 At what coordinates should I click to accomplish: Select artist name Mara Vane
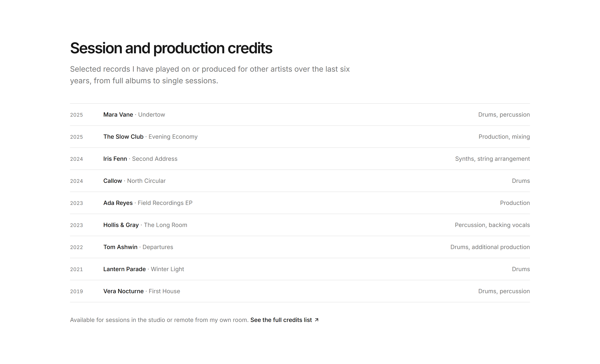(118, 115)
